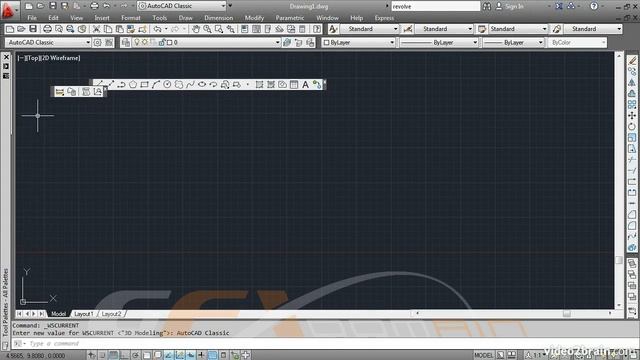Toggle MODEL space button in the status bar
Screen dimensions: 640x360
coord(484,355)
